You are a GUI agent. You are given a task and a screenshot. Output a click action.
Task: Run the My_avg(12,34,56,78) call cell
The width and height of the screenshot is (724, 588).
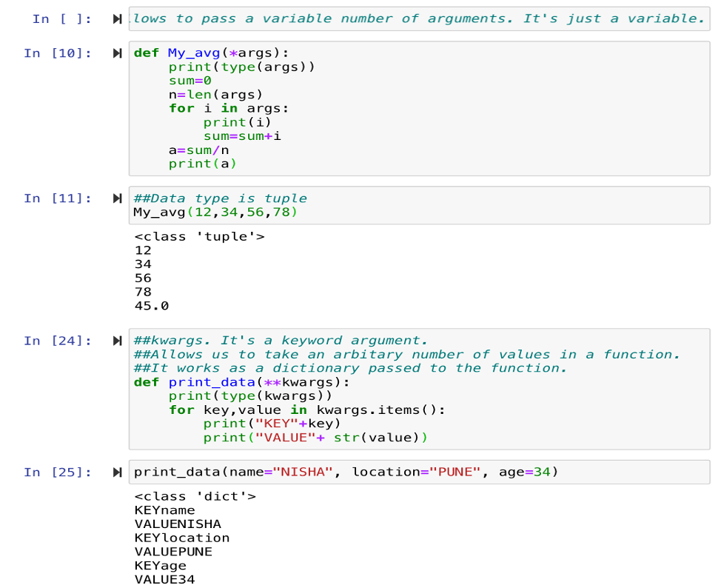tap(117, 198)
